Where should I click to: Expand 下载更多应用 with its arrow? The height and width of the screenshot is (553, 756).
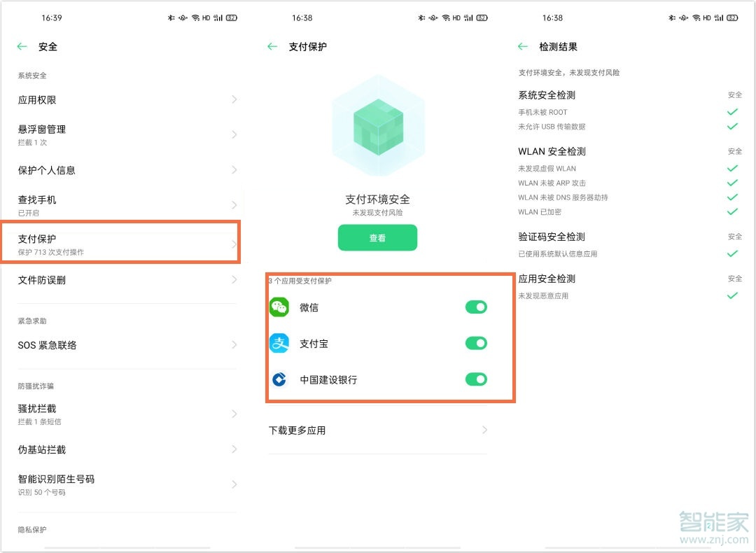click(486, 430)
